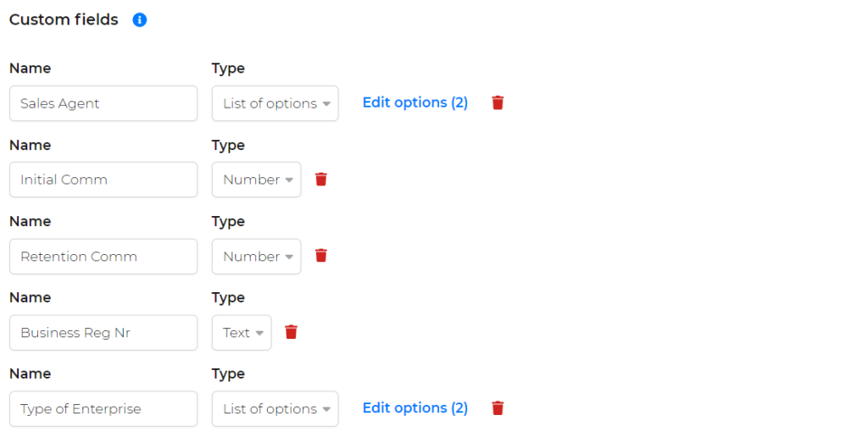Edit options for the Sales Agent field
The width and height of the screenshot is (868, 443).
pyautogui.click(x=415, y=102)
